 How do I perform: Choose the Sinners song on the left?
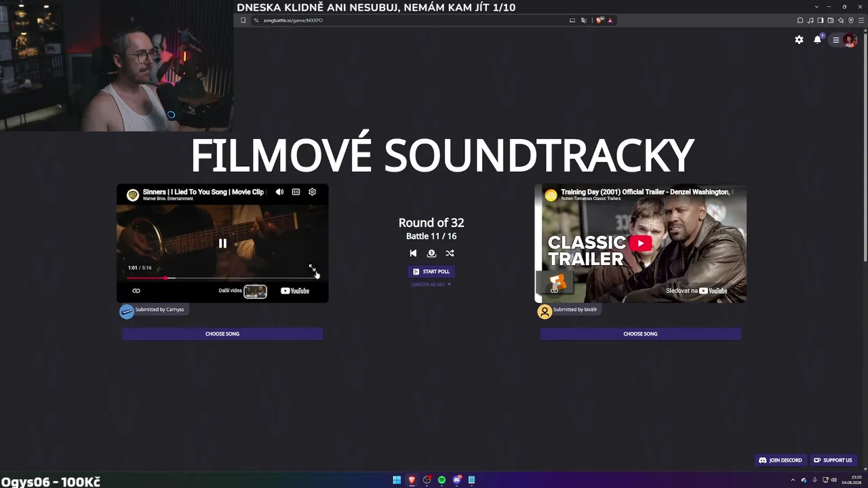[x=222, y=333]
